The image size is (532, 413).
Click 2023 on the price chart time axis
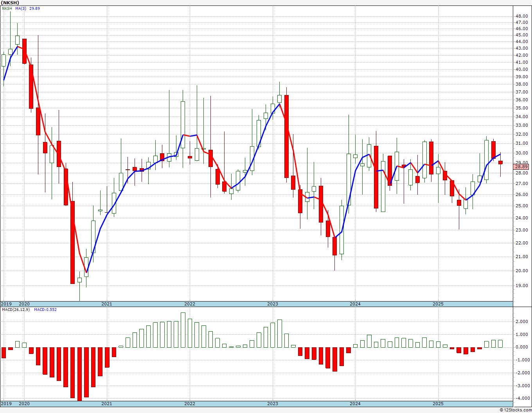273,304
